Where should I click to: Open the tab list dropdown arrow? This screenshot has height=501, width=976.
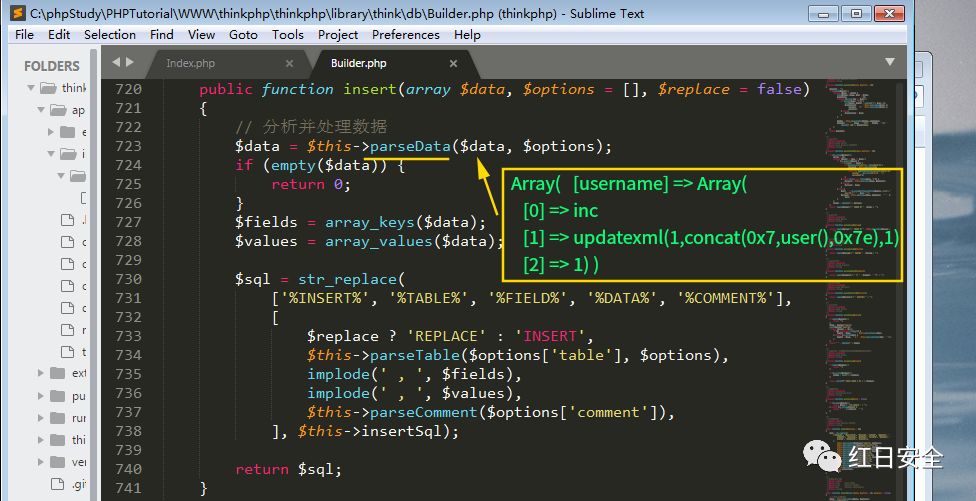pos(889,62)
